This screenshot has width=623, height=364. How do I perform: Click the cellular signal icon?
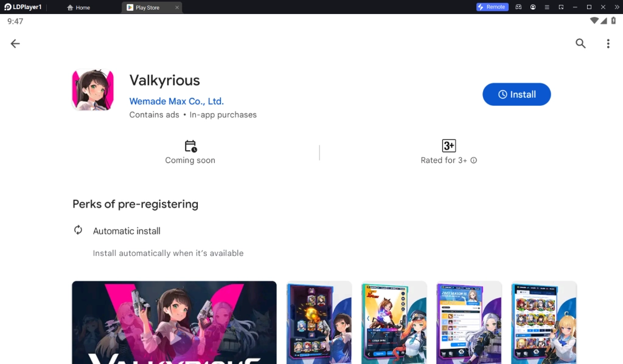point(604,21)
